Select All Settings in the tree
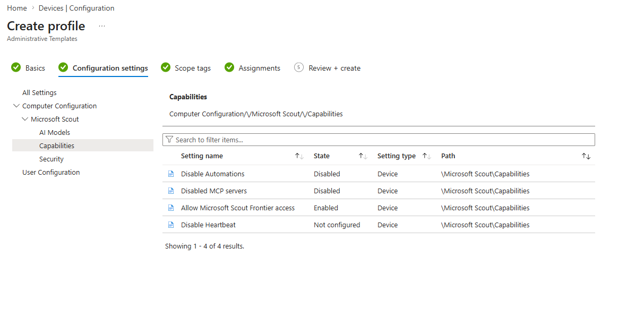Screen dimensions: 644x325 tap(39, 92)
